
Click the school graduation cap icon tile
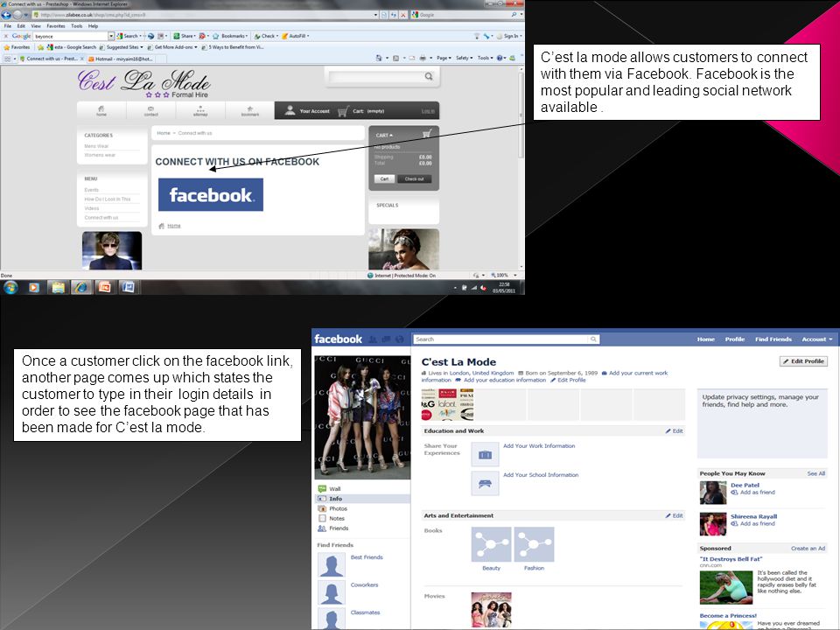(485, 484)
